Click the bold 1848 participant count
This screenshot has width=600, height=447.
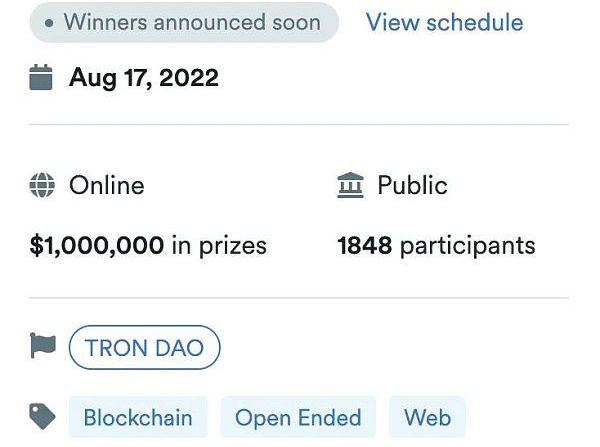click(x=365, y=245)
